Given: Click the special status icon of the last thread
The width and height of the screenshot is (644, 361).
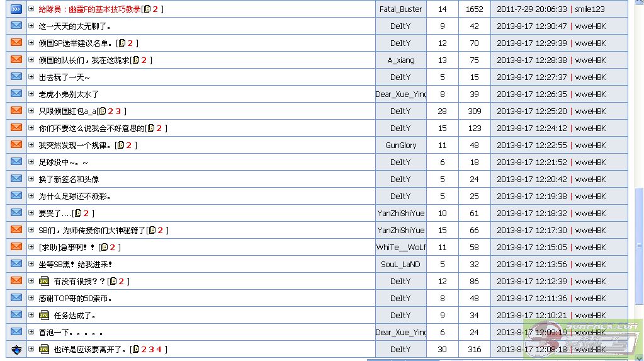Looking at the screenshot, I should pyautogui.click(x=16, y=349).
